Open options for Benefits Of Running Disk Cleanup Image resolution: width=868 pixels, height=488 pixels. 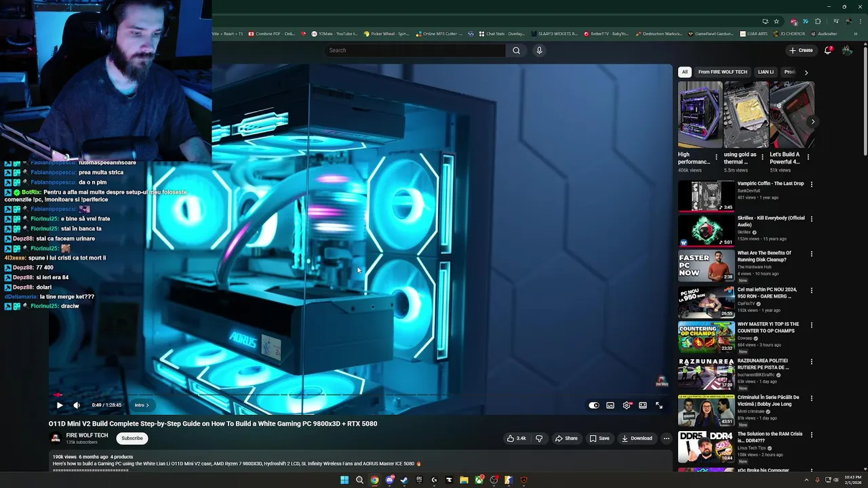(x=811, y=253)
